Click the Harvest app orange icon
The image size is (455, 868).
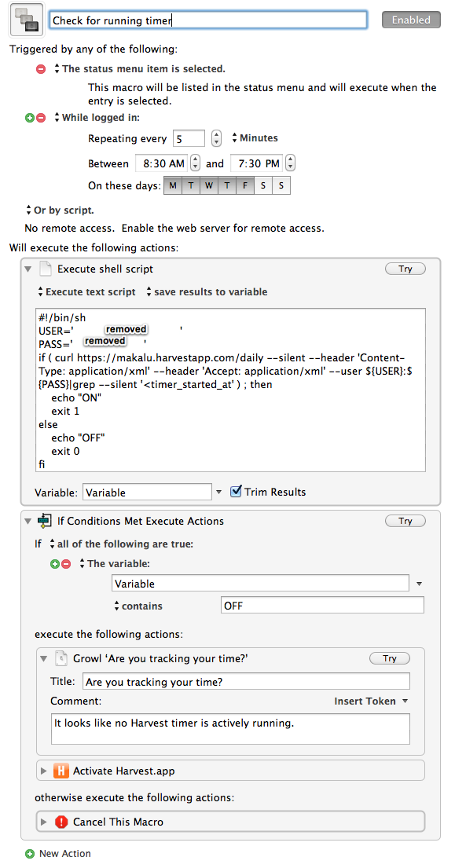61,771
